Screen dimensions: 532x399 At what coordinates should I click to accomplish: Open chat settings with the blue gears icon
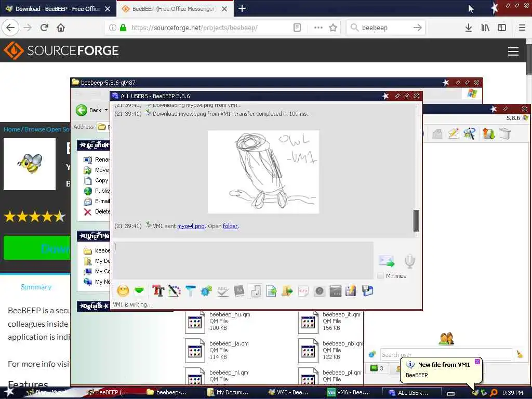coord(206,291)
